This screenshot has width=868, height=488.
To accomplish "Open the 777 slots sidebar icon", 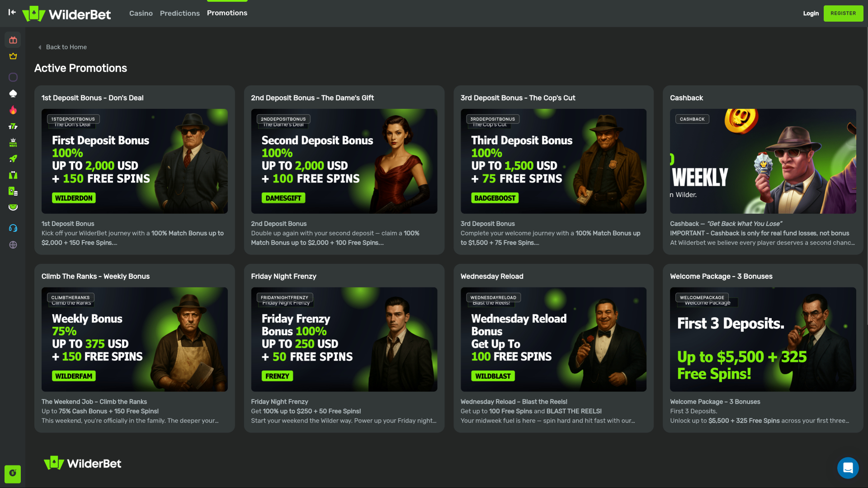I will tap(13, 126).
